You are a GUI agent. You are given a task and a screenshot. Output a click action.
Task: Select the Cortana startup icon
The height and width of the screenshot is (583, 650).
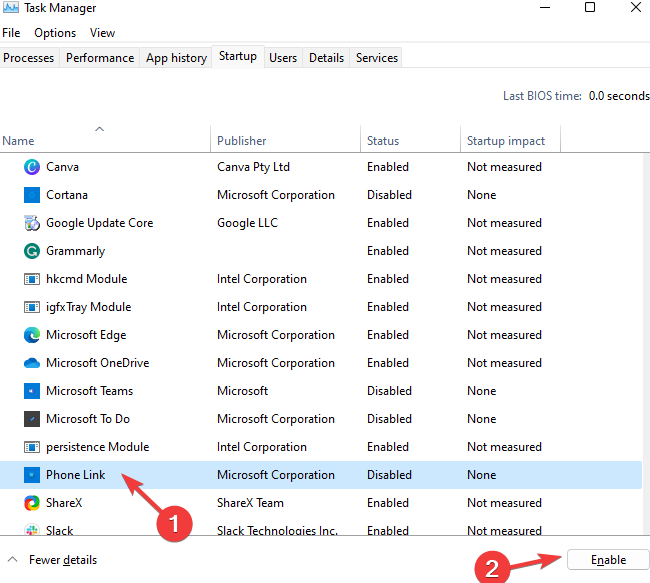(x=31, y=195)
